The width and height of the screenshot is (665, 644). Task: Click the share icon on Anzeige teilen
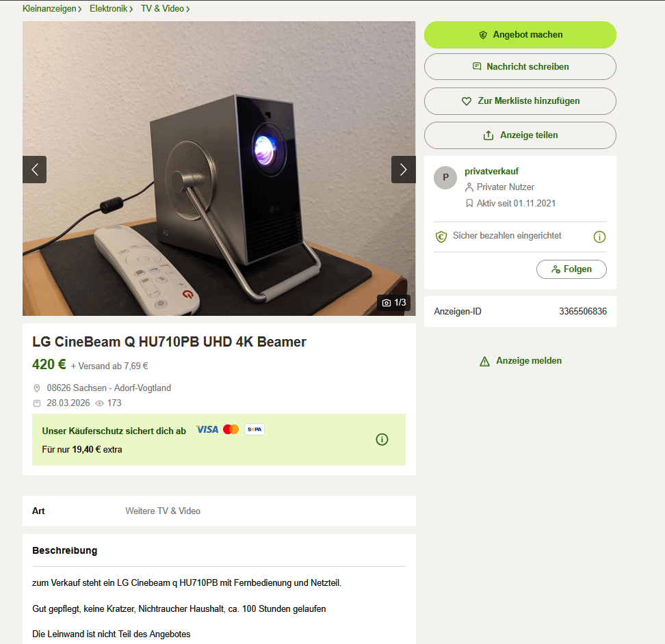click(488, 135)
